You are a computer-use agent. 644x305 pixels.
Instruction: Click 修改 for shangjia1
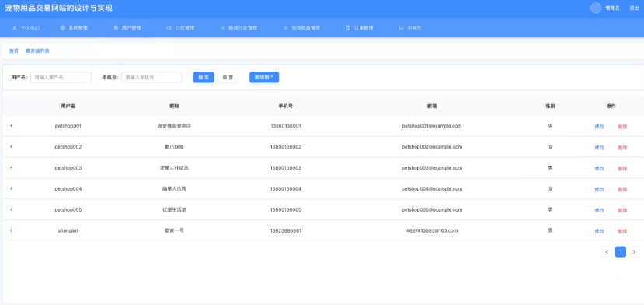coord(599,231)
